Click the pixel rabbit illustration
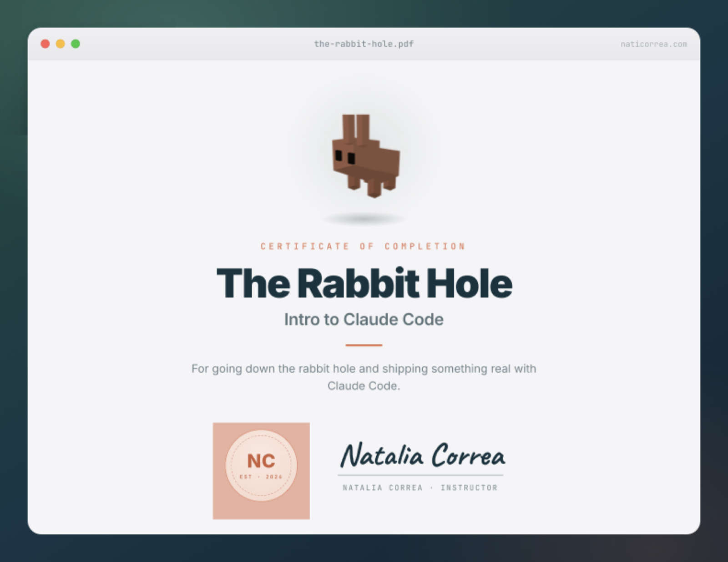Screen dimensions: 728x562 (x=366, y=156)
